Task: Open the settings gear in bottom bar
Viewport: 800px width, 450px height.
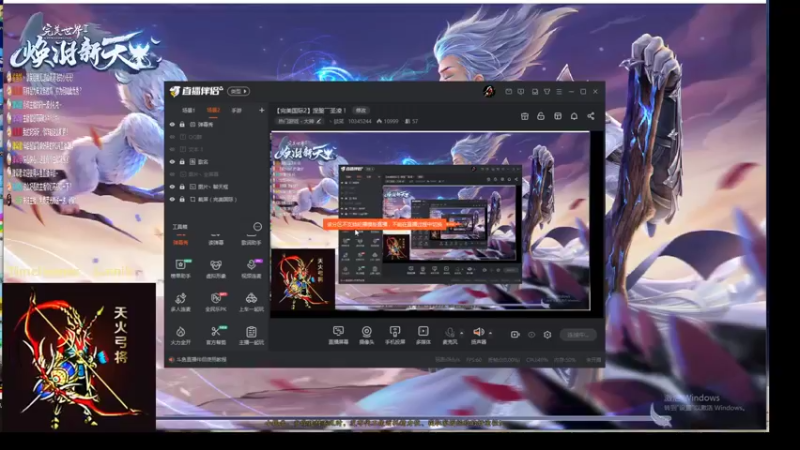Action: [547, 335]
